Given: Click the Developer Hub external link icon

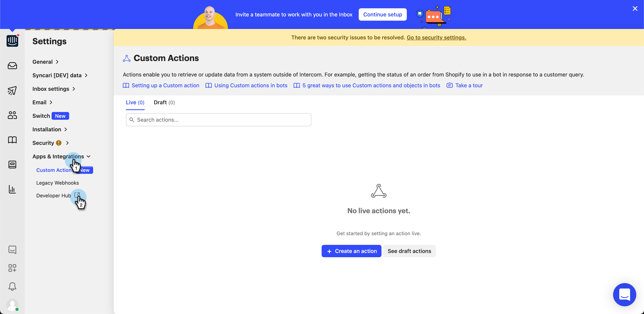Looking at the screenshot, I should [x=77, y=195].
